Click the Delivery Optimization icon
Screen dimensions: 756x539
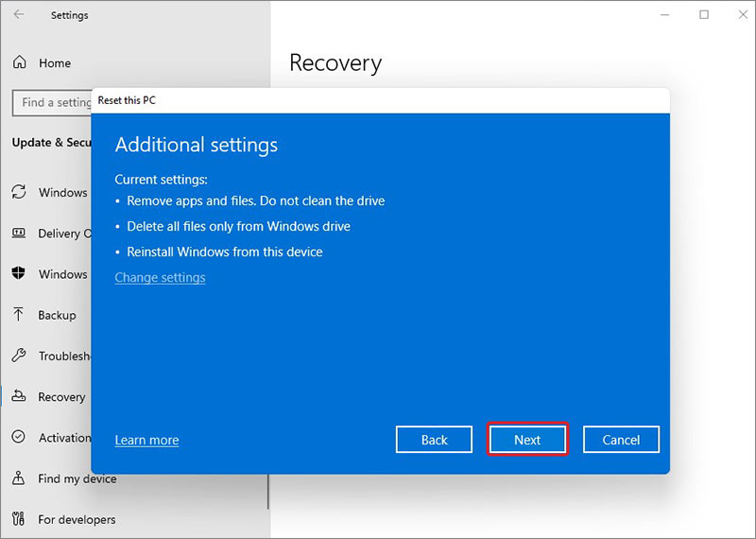[x=19, y=233]
